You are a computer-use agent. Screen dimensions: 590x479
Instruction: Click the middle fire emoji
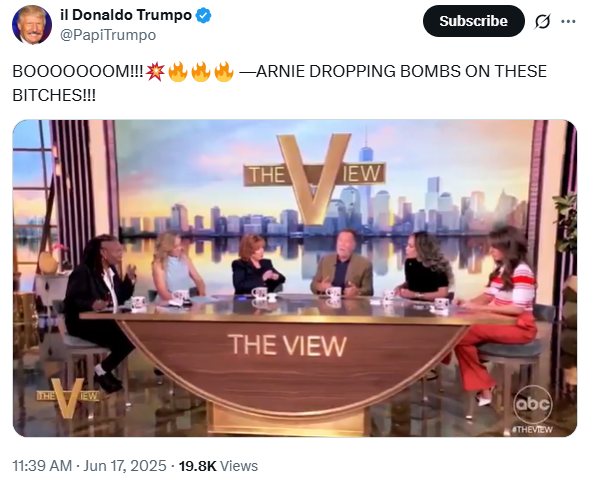[x=201, y=71]
